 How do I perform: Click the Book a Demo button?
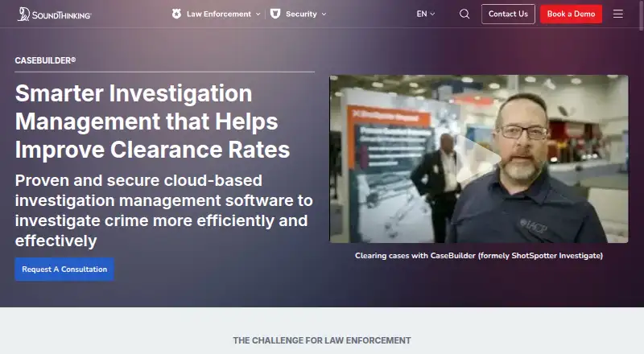571,14
